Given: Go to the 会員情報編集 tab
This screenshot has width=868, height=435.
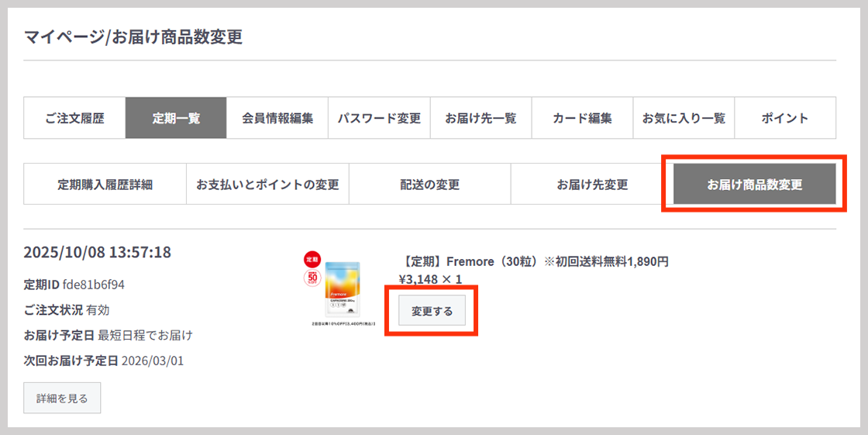Looking at the screenshot, I should (x=277, y=119).
